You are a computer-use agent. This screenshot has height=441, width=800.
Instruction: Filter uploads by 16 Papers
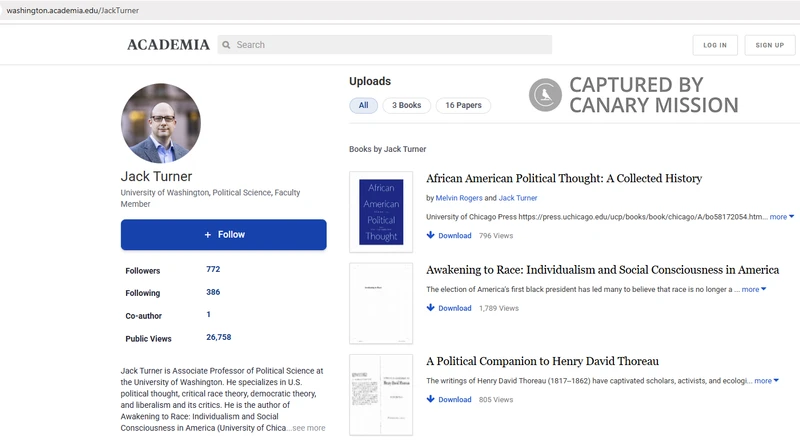tap(463, 105)
